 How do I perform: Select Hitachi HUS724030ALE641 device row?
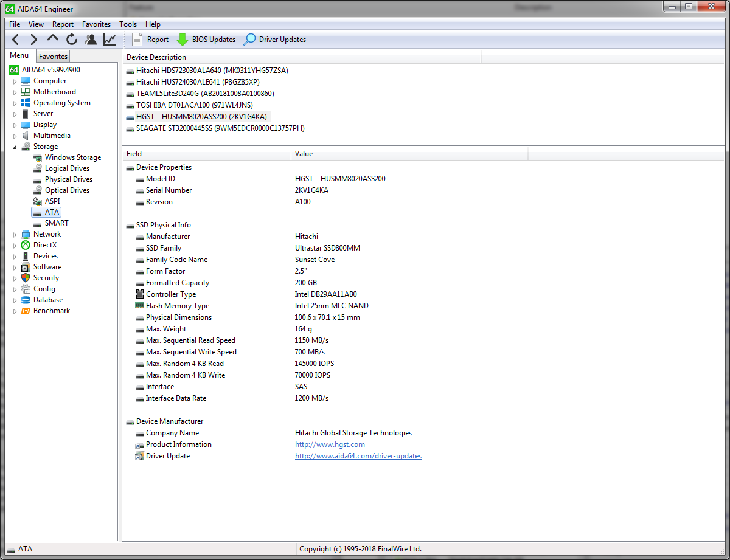[x=198, y=82]
